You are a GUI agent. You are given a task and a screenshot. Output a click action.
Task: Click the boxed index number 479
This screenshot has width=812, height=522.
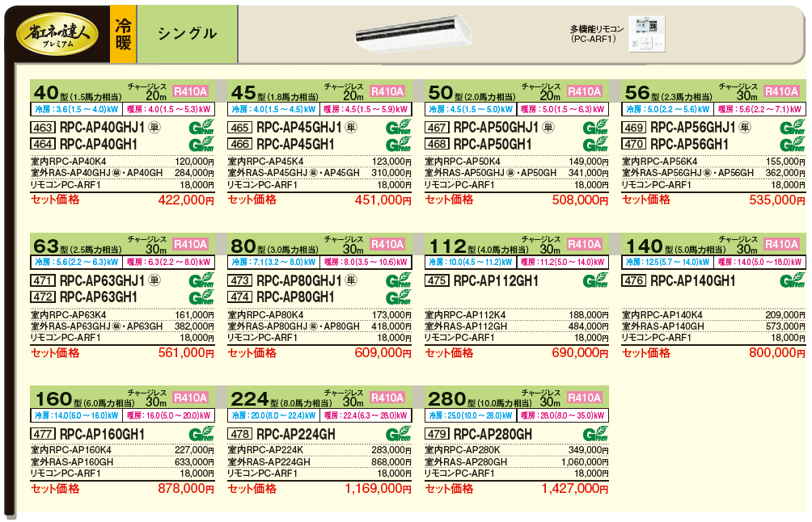pos(437,434)
